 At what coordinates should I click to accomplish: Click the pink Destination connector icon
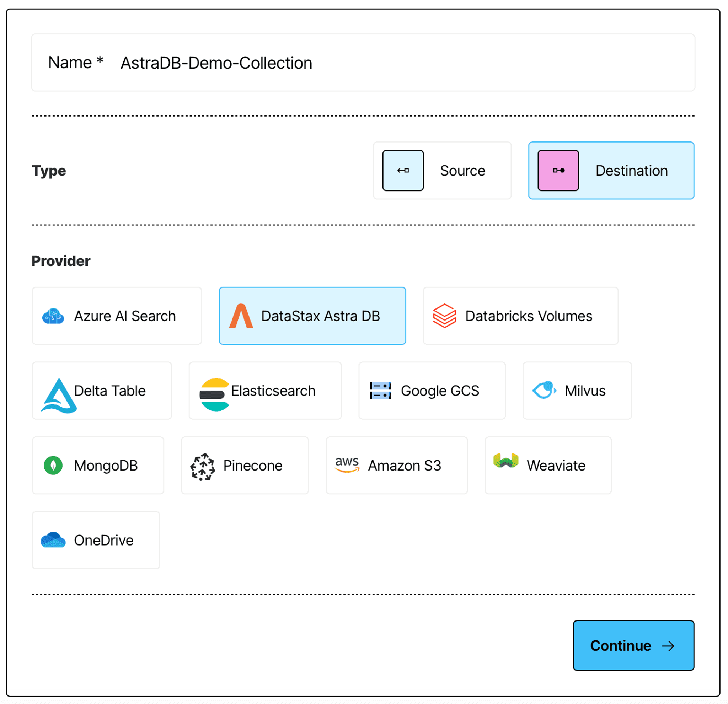tap(558, 171)
